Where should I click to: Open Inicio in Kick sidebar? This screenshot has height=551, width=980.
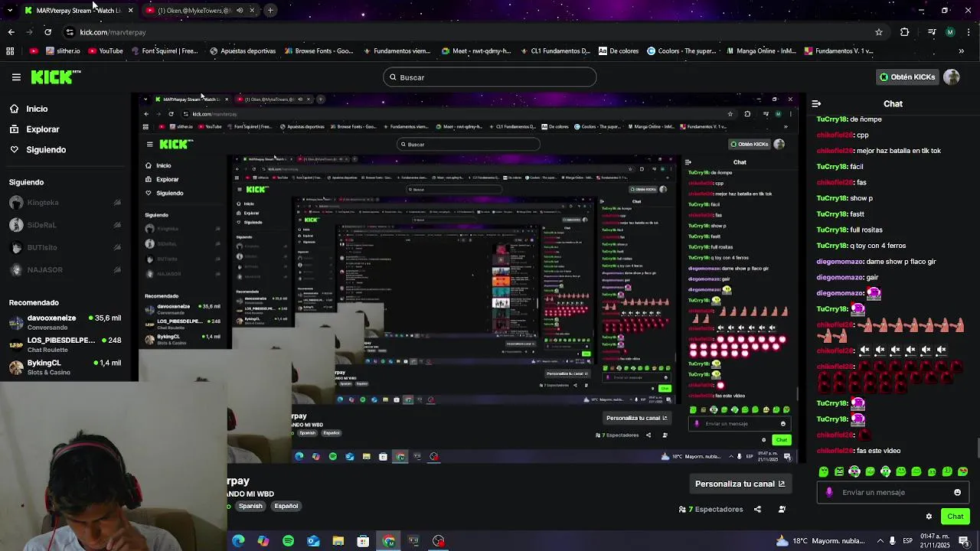(x=37, y=109)
